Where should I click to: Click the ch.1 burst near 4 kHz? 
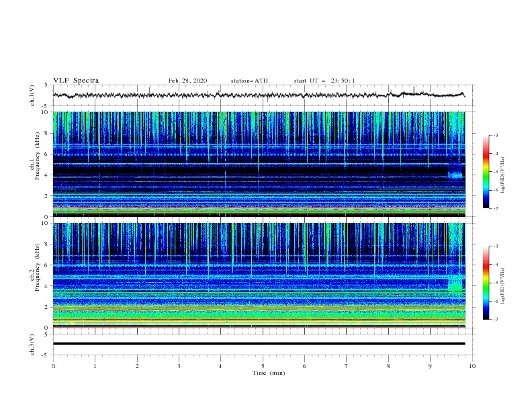coord(455,175)
